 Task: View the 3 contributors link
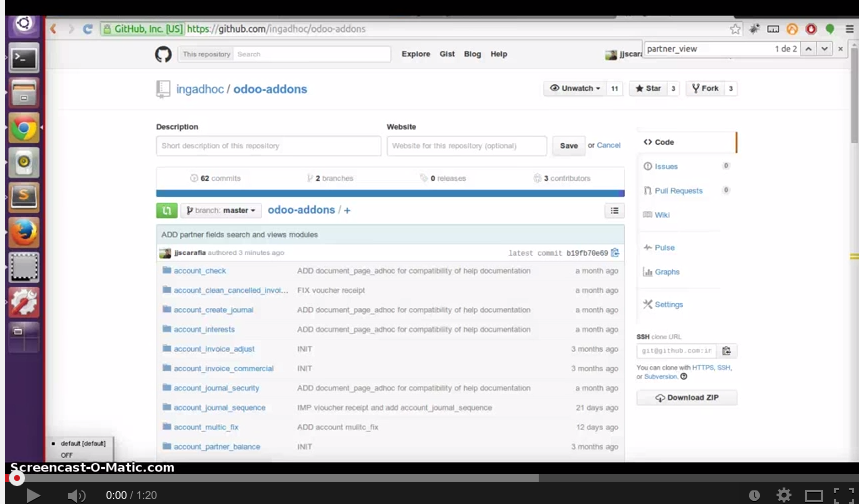tap(562, 178)
